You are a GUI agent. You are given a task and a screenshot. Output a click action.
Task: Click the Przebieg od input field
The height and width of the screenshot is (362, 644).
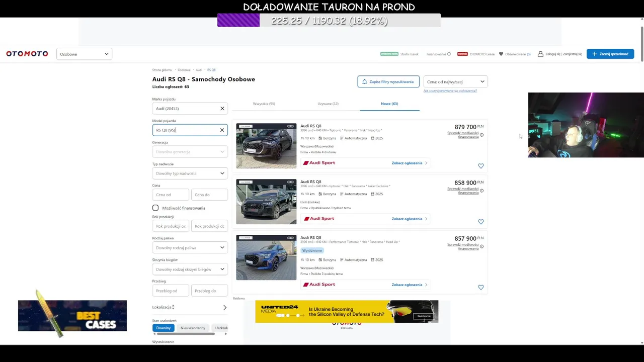coord(171,291)
